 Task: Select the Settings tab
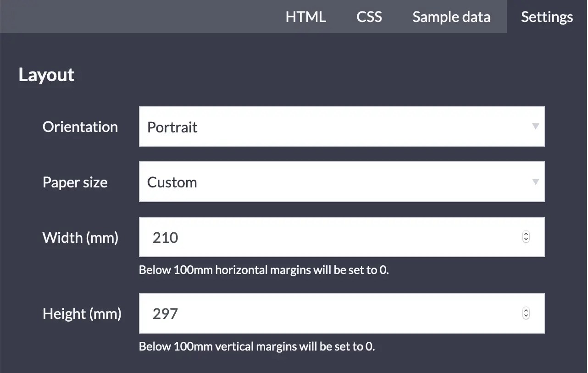547,17
